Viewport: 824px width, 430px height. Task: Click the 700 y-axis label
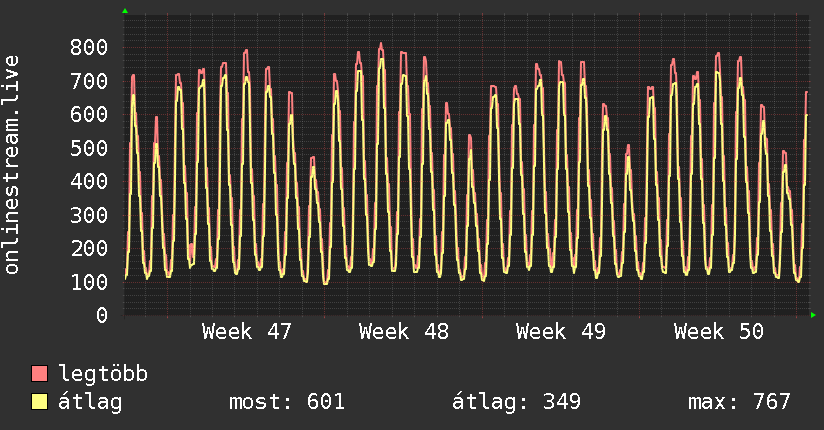click(89, 81)
